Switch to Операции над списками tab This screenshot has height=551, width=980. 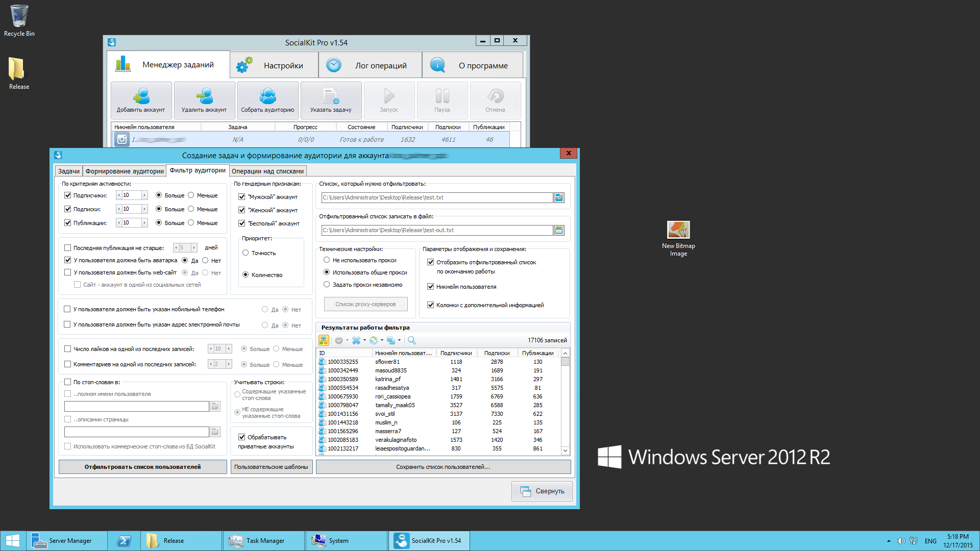[x=267, y=171]
